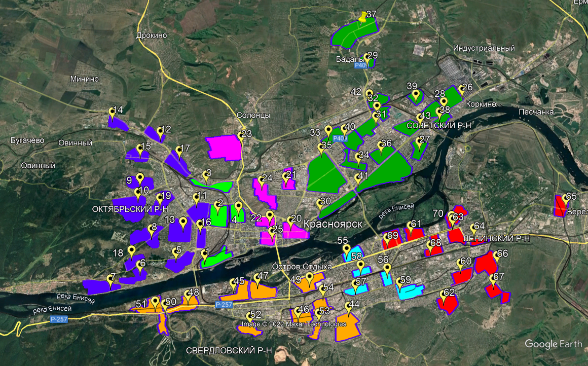Screen dimensions: 588x366
Task: Click the Google Earth logo
Action: pos(553,344)
